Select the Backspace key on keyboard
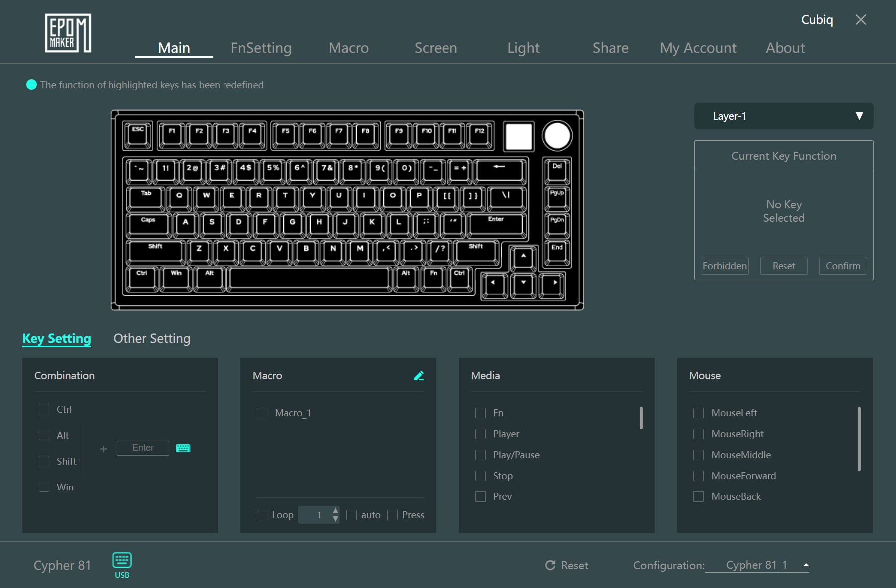Screen dimensions: 896x588 point(500,172)
